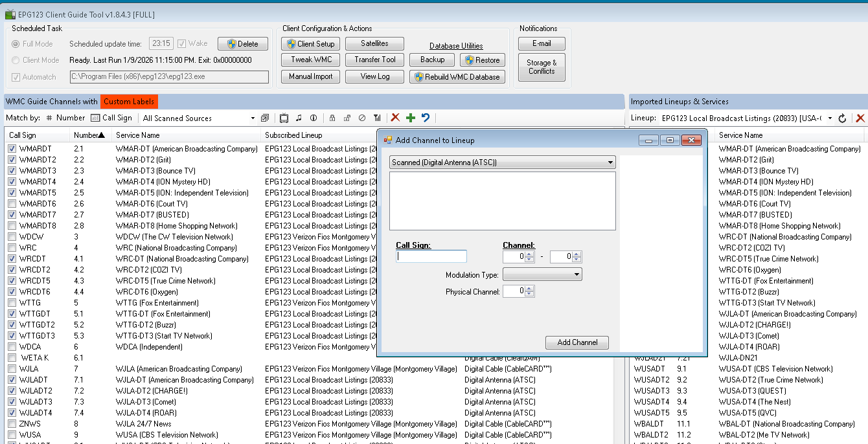The height and width of the screenshot is (444, 868).
Task: Click Delete scheduled task button
Action: click(242, 44)
